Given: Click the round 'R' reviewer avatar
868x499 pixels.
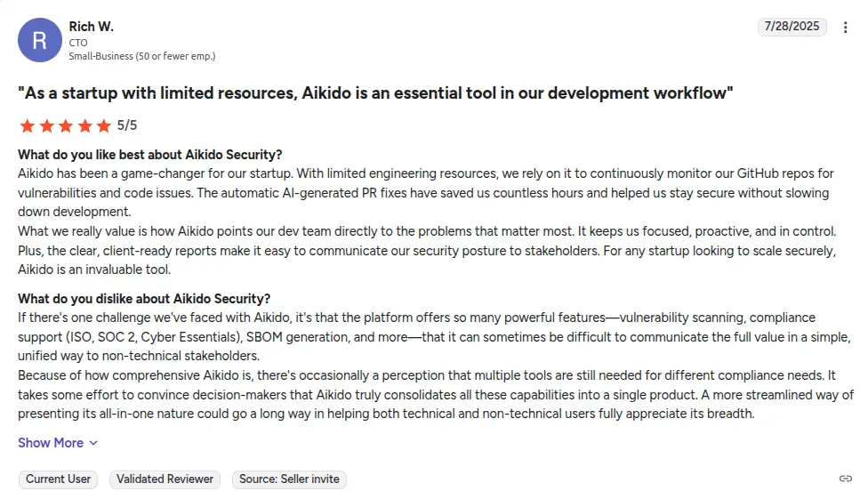Looking at the screenshot, I should pyautogui.click(x=39, y=40).
